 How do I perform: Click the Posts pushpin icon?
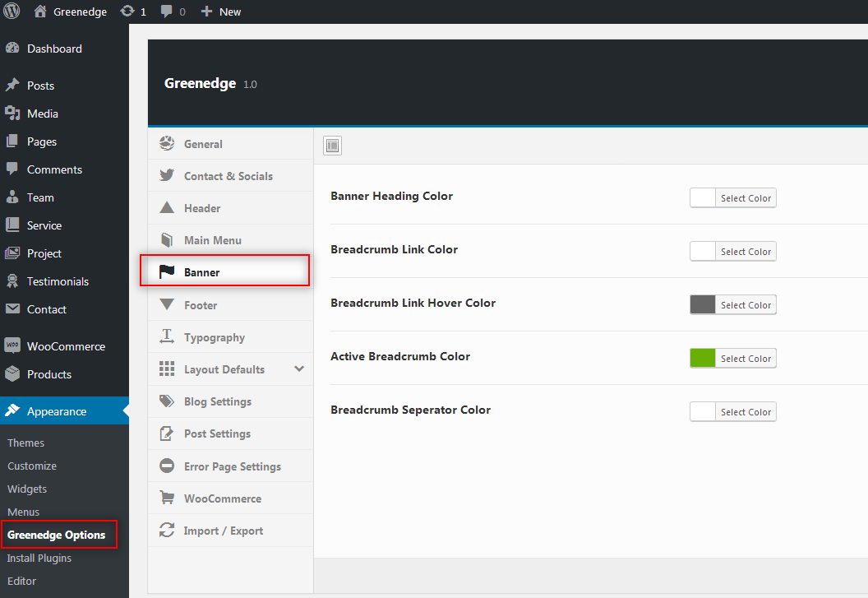coord(12,85)
